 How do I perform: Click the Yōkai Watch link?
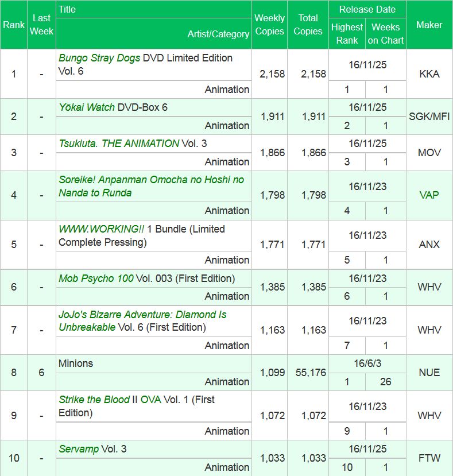tap(87, 108)
